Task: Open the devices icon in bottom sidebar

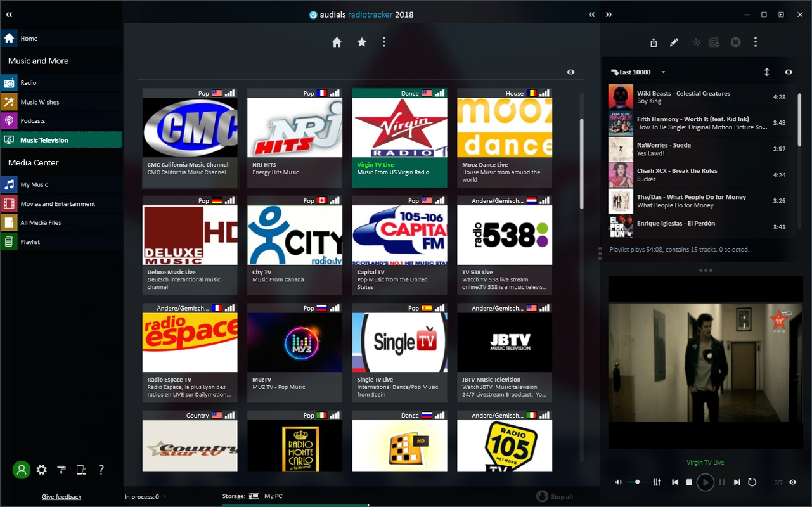Action: pyautogui.click(x=81, y=470)
